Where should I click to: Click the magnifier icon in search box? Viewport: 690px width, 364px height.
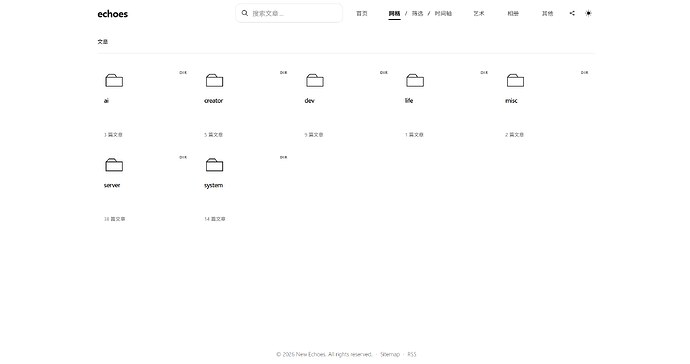(245, 13)
